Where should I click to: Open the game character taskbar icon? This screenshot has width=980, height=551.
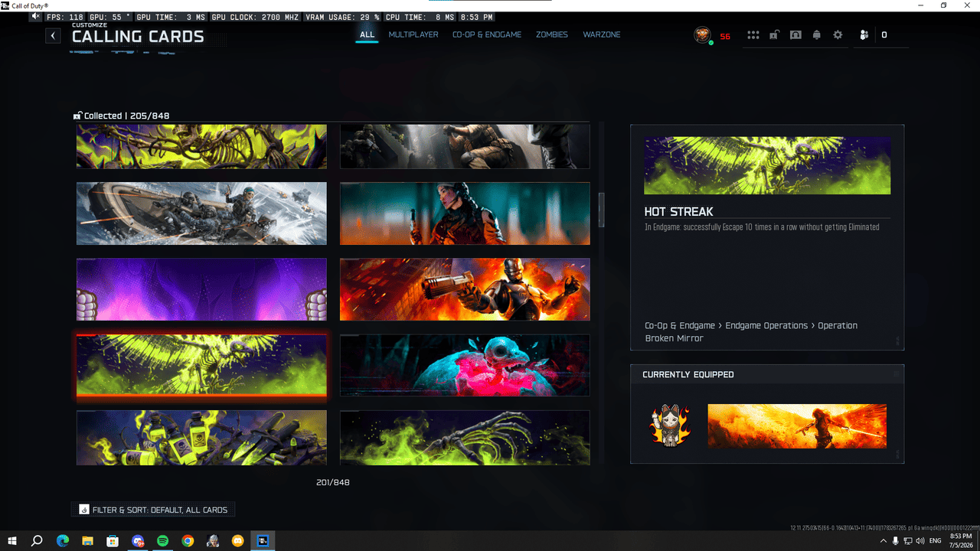(213, 541)
